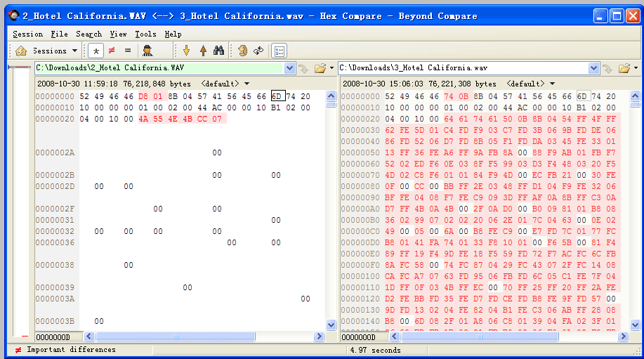The width and height of the screenshot is (644, 359).
Task: Open Find with binoculars icon
Action: 219,51
